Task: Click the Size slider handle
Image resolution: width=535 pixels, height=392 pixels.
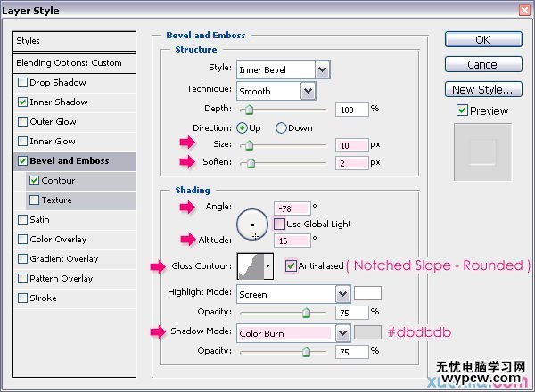Action: 249,145
